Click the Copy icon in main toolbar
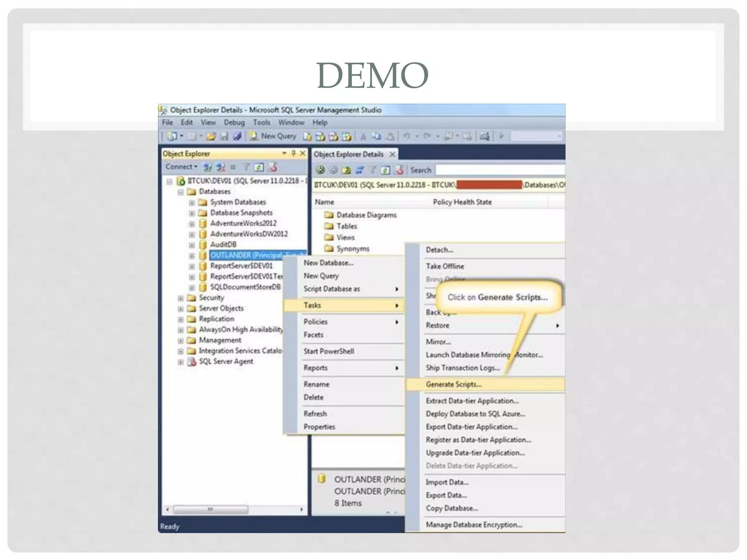Viewport: 747px width, 560px height. (376, 136)
